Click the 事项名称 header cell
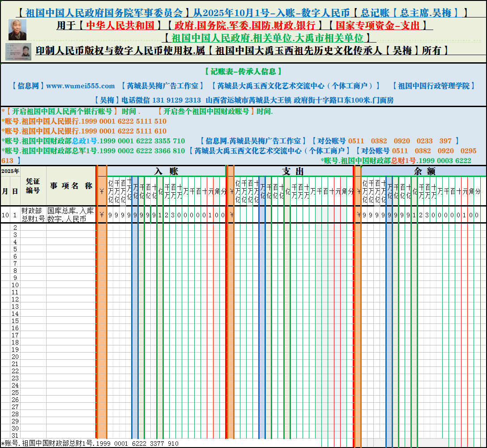487x448 pixels. point(71,186)
